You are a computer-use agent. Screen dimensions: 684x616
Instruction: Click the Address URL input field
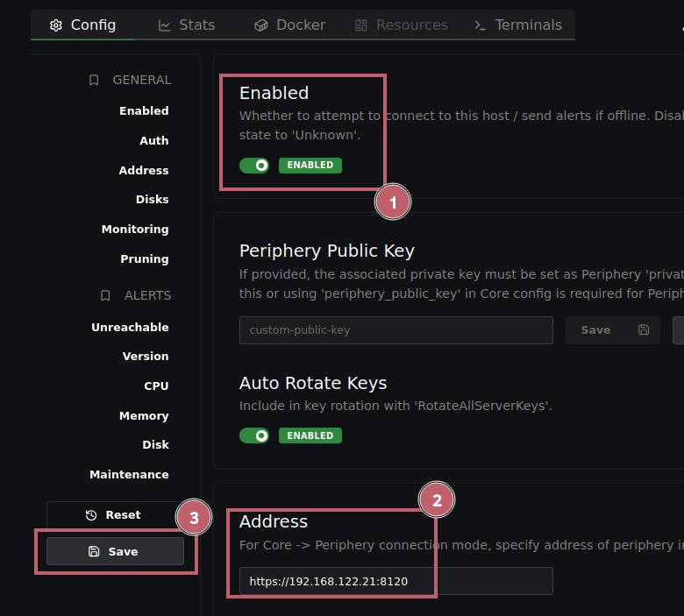[395, 581]
